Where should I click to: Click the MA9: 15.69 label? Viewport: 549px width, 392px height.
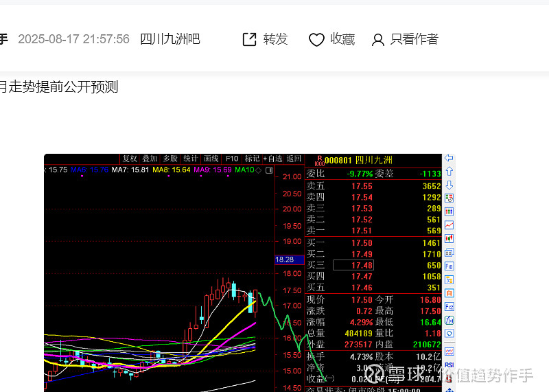[x=213, y=170]
